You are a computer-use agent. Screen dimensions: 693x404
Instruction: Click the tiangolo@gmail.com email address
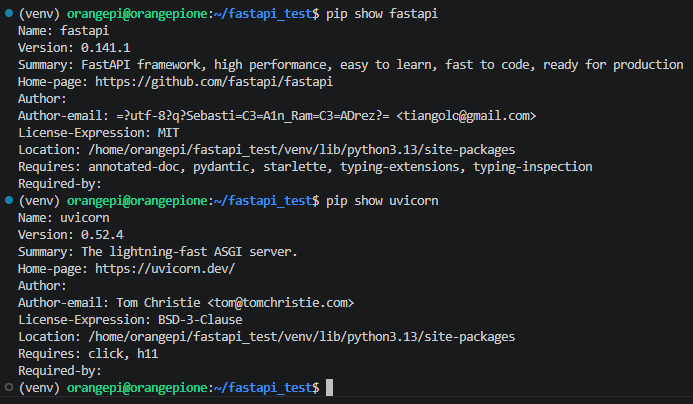[466, 116]
